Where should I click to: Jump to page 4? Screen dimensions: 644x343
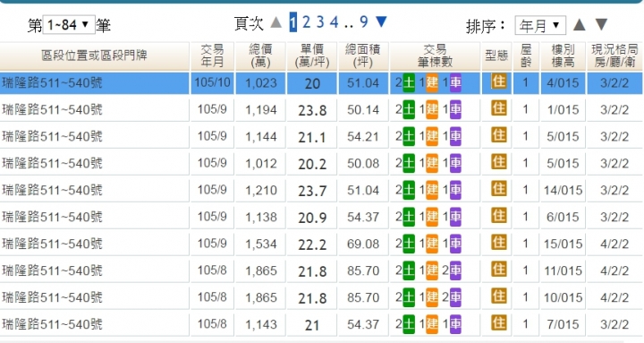click(x=335, y=22)
